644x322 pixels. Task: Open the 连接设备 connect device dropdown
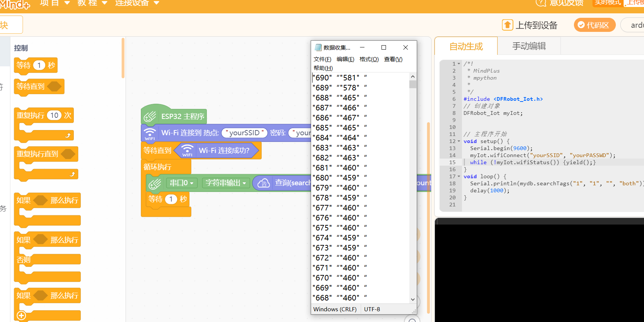click(x=137, y=3)
